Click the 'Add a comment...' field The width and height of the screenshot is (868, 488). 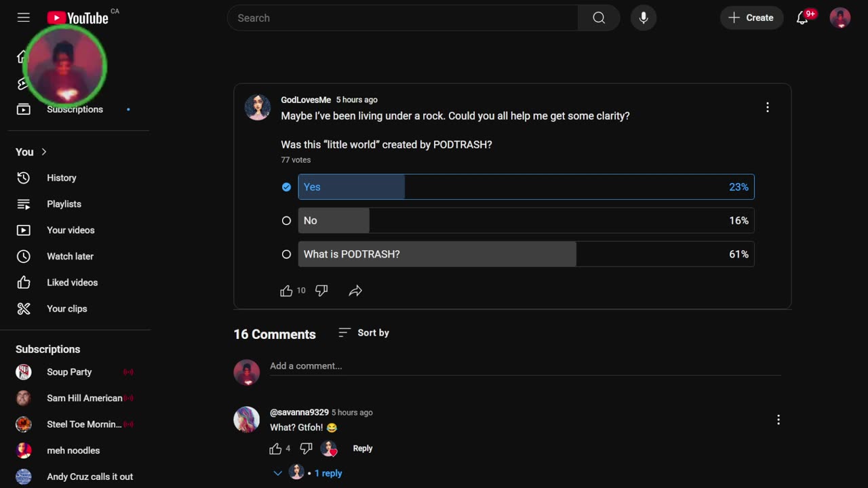(x=525, y=366)
